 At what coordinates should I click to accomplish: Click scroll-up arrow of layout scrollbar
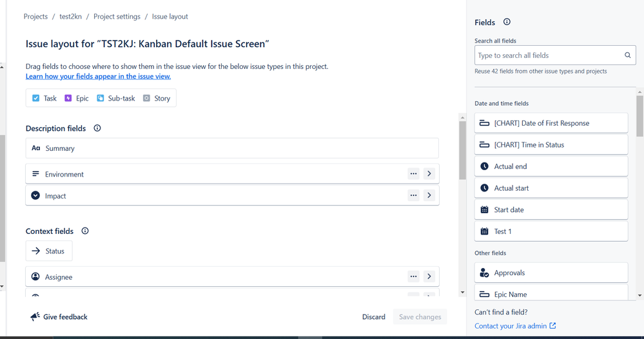[462, 118]
